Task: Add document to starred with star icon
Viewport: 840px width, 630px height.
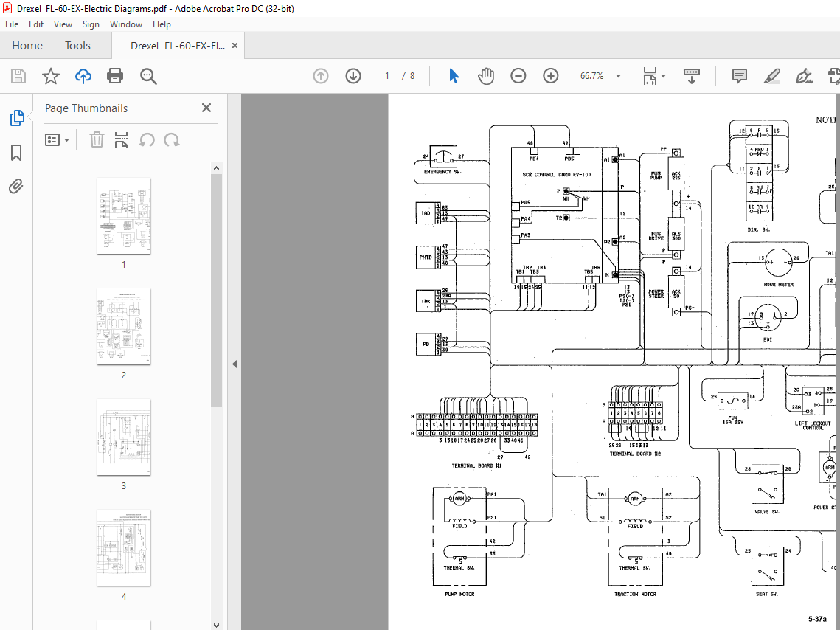Action: [51, 76]
